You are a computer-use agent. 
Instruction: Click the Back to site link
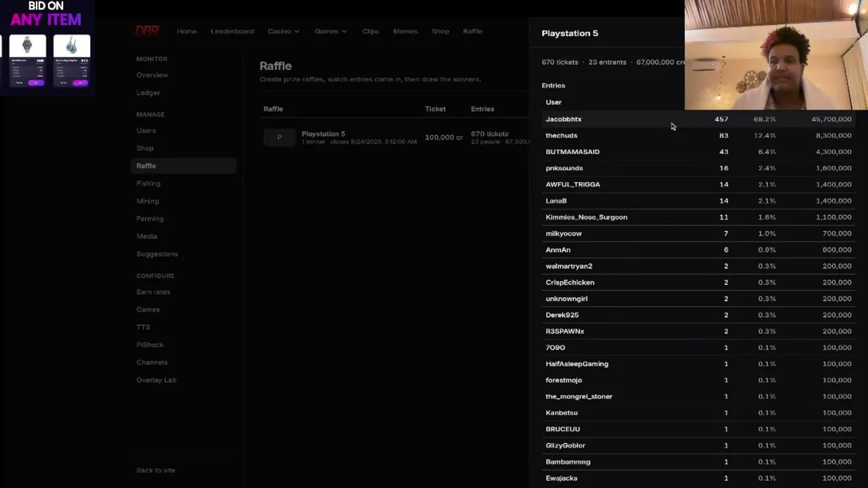[155, 470]
